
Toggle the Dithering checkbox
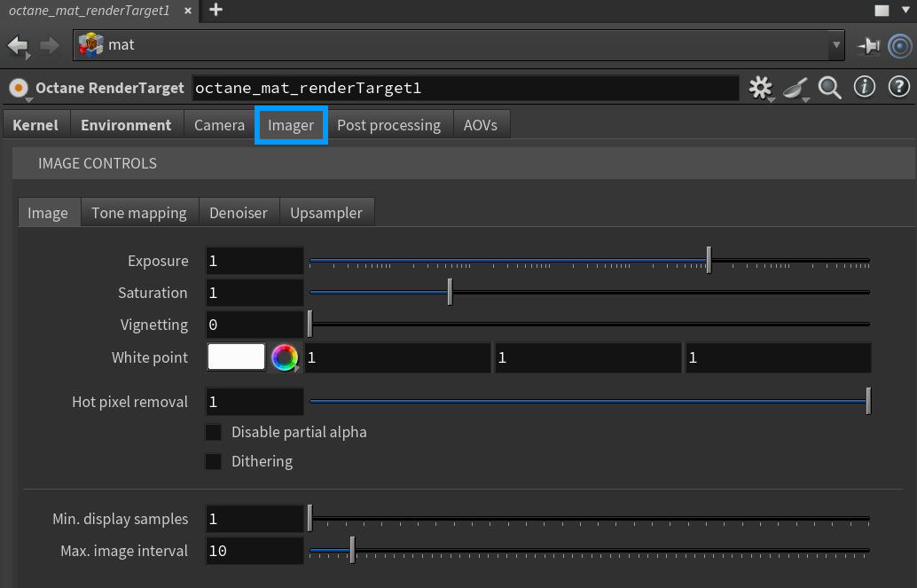tap(214, 461)
